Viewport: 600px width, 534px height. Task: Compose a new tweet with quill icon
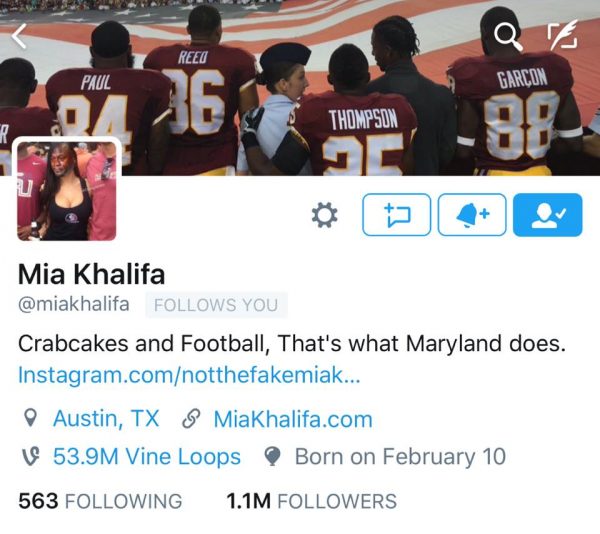[562, 35]
